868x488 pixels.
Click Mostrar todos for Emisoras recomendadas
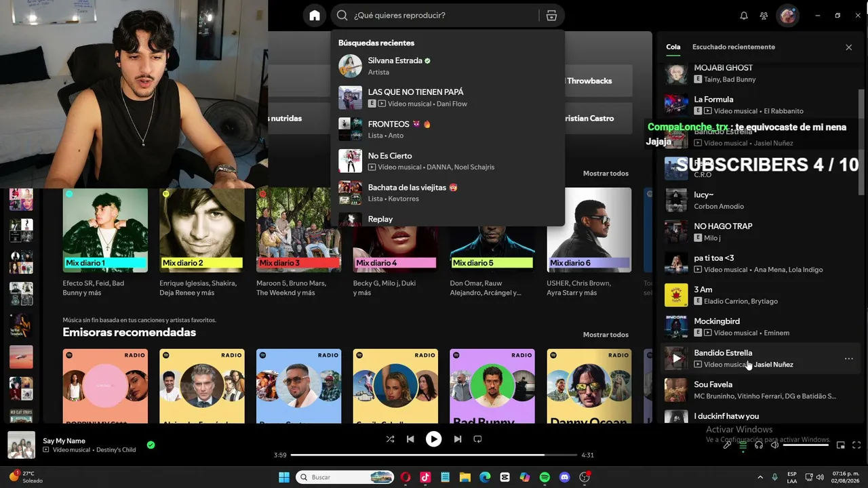coord(606,335)
